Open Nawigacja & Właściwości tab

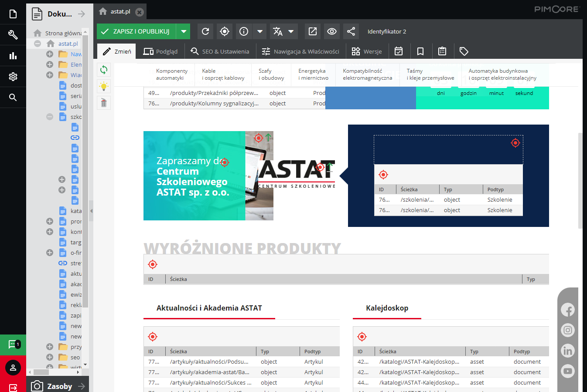coord(300,51)
